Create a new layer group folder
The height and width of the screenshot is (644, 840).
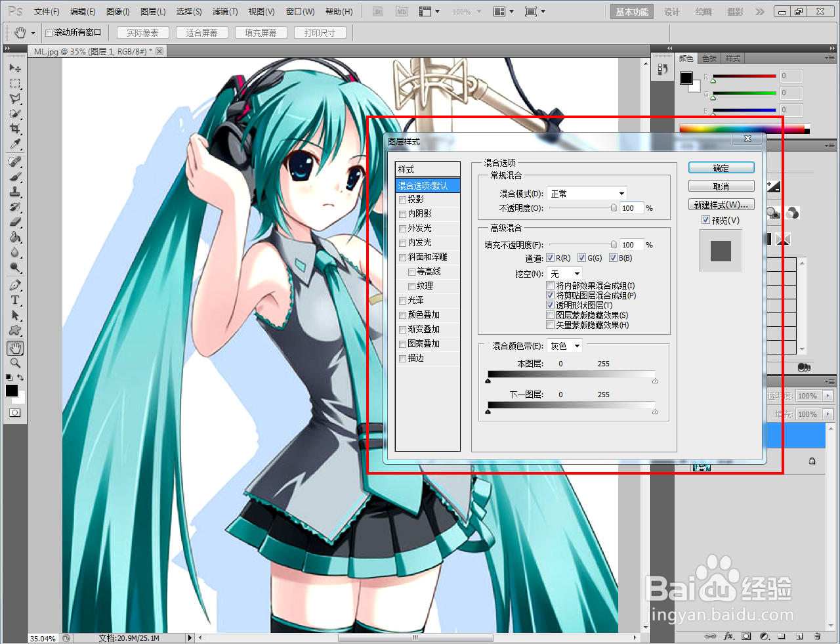782,636
